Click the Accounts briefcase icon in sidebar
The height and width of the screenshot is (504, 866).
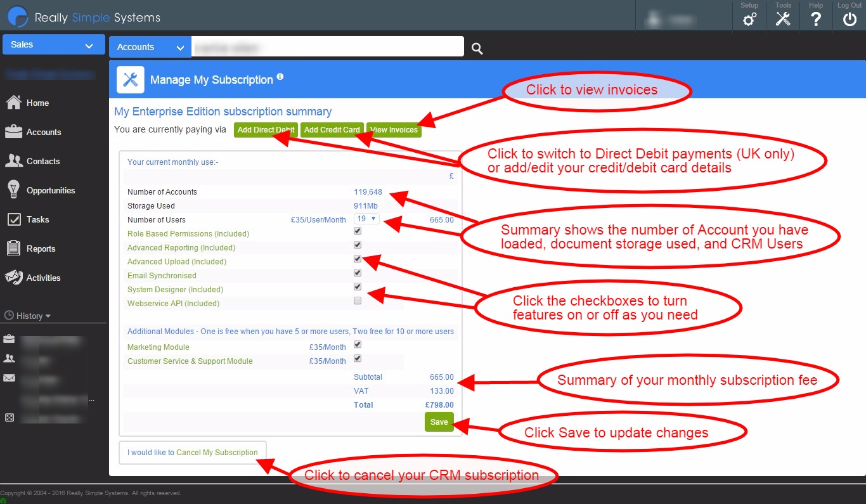coord(14,132)
